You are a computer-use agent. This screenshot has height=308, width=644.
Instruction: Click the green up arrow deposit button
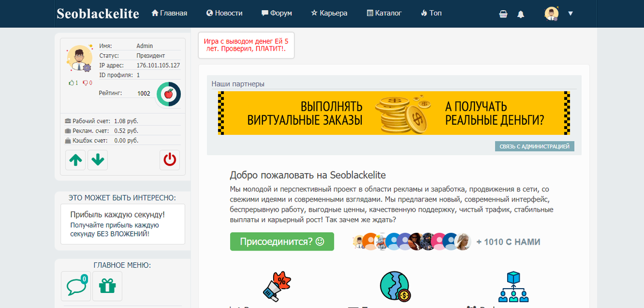76,160
